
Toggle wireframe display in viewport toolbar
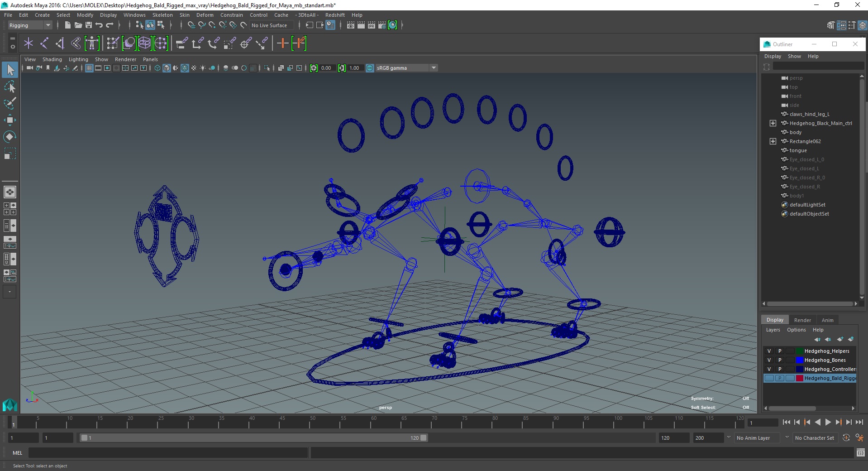click(x=157, y=68)
